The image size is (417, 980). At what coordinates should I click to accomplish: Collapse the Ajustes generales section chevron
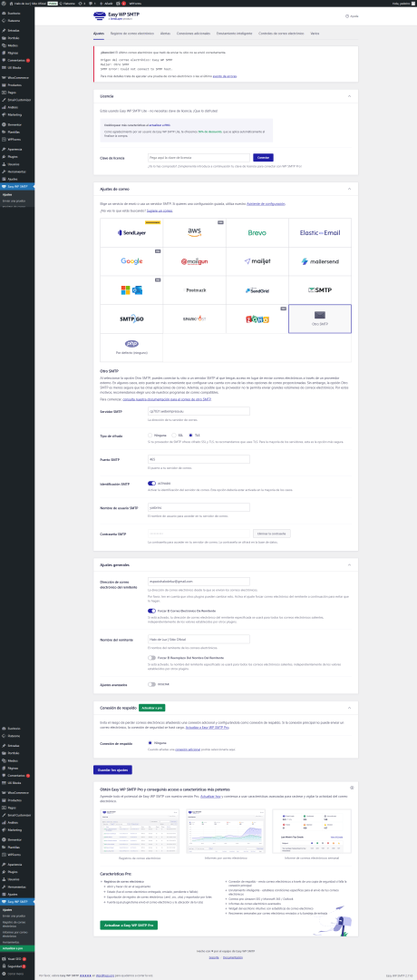tap(349, 564)
